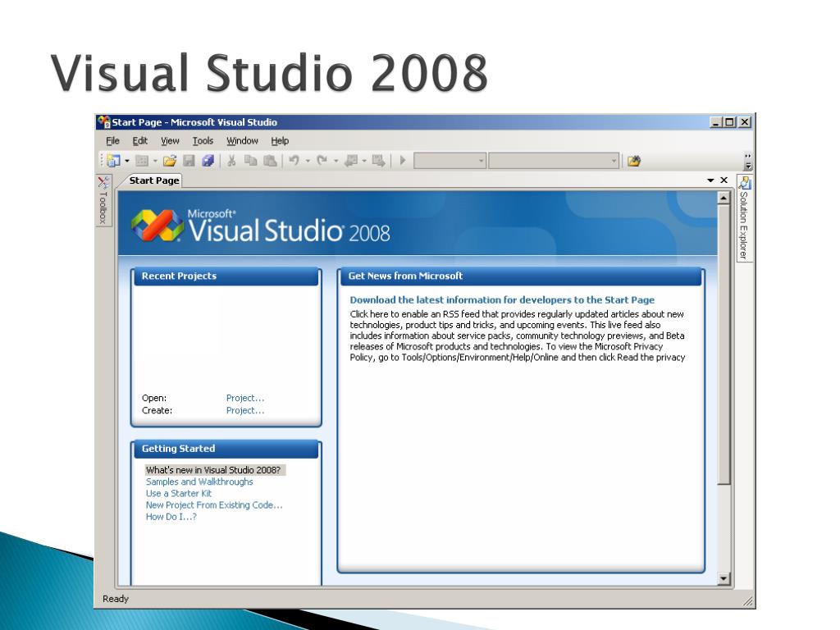Screen dimensions: 840x630
Task: Close the Start Page document tab
Action: pos(724,180)
